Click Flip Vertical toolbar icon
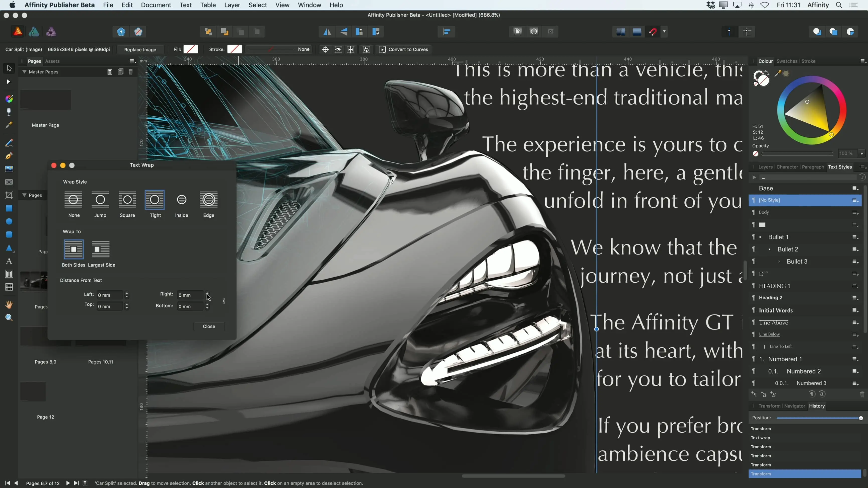 (x=343, y=32)
